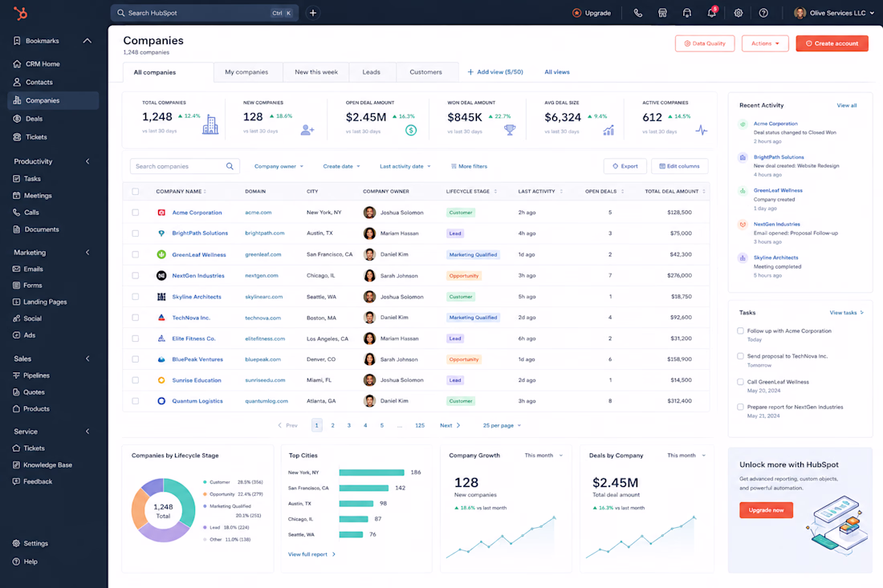Check the BrightPath Solutions row checkbox

(135, 233)
